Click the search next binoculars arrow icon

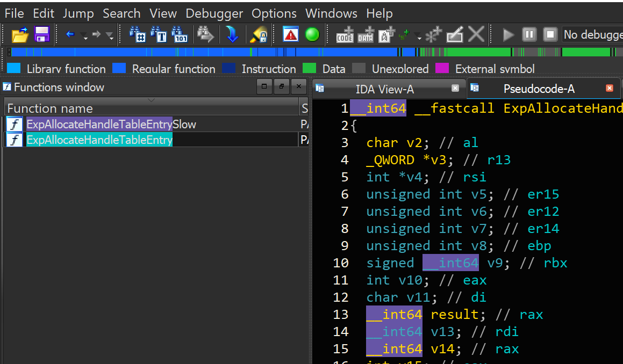[206, 34]
